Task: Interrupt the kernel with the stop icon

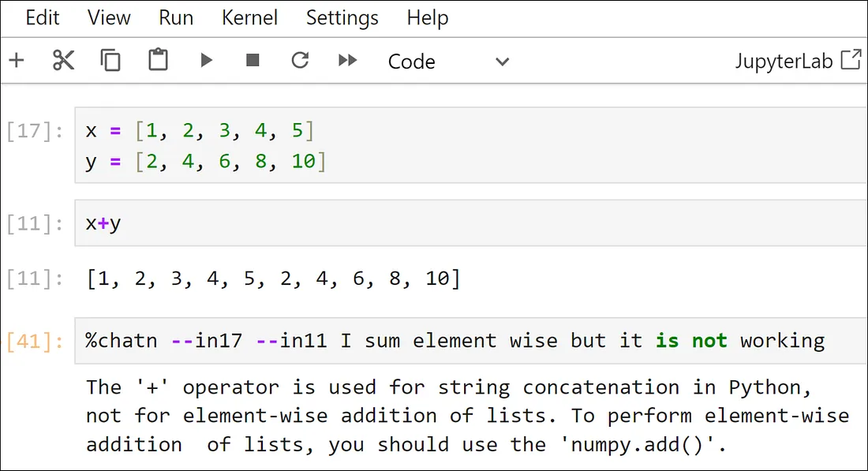Action: click(253, 60)
